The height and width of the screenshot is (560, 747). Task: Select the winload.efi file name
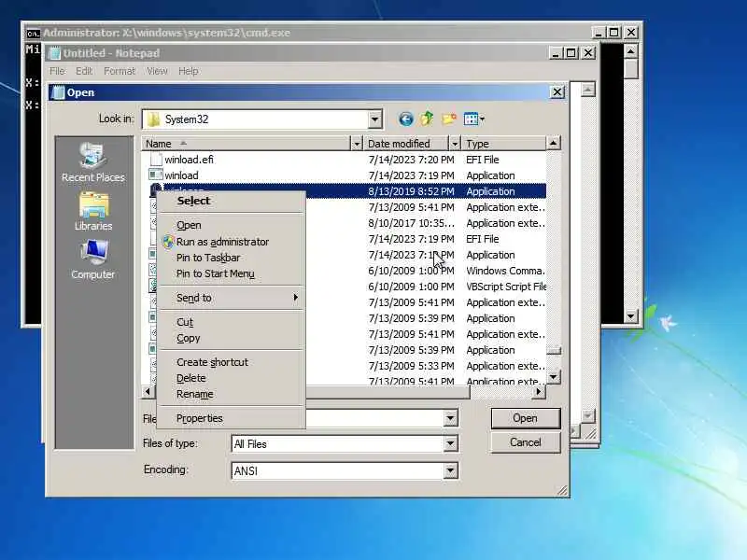click(x=190, y=160)
